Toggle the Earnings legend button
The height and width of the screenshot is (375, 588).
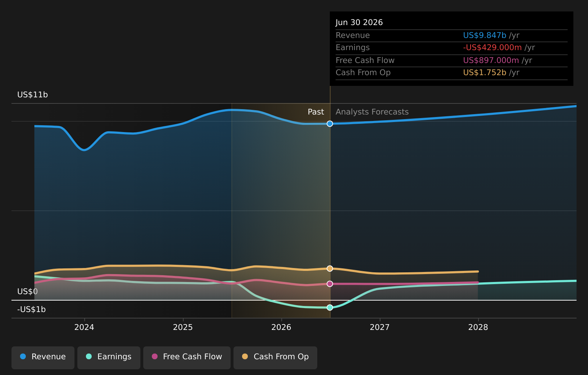(x=109, y=357)
